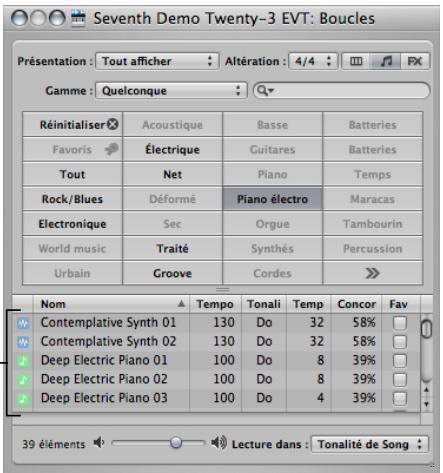
Task: Click inside the loop search field
Action: pos(341,90)
